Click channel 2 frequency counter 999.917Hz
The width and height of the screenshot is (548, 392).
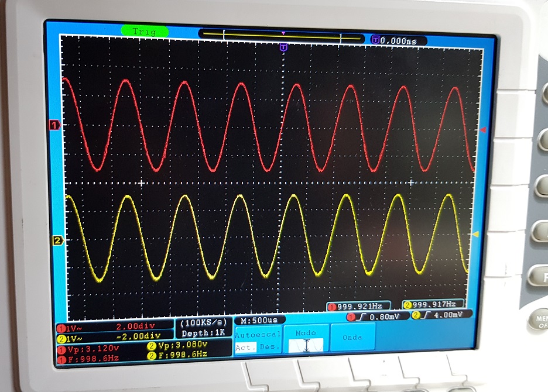[433, 304]
